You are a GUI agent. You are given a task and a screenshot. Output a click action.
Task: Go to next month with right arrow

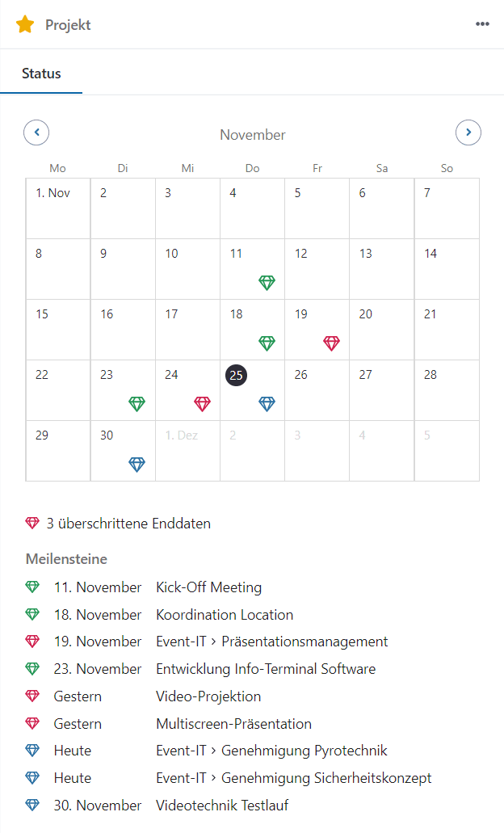[x=468, y=133]
